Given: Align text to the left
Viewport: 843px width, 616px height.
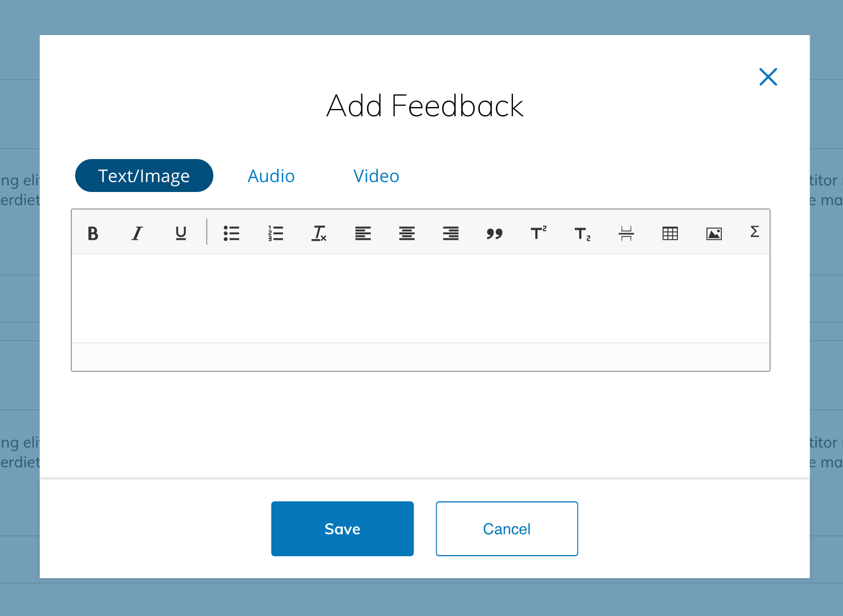Looking at the screenshot, I should coord(363,233).
